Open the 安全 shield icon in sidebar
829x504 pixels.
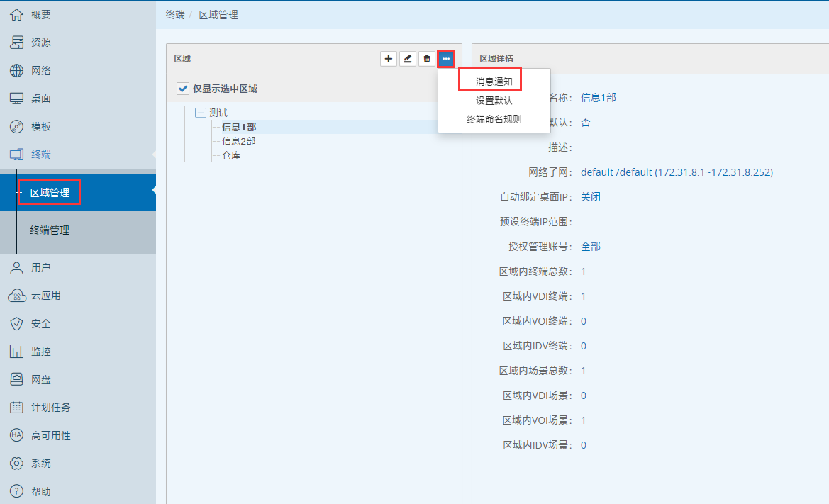coord(17,324)
